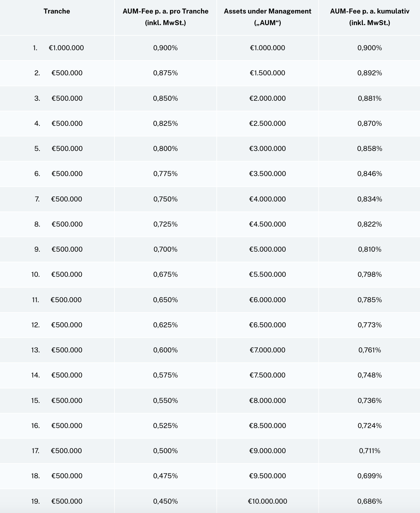This screenshot has width=420, height=513.
Task: Select AUM-Fee p. a. kumulativ header
Action: (370, 17)
